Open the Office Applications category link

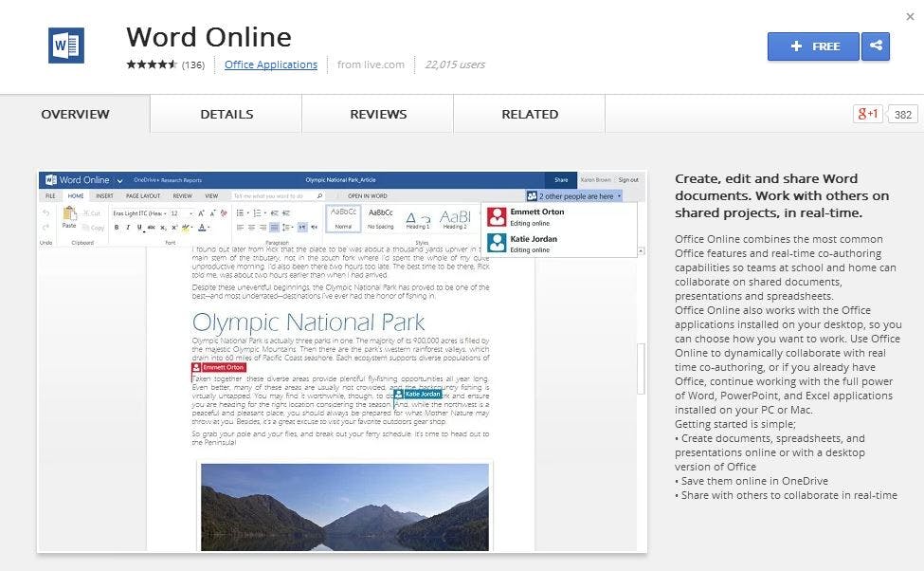coord(271,64)
